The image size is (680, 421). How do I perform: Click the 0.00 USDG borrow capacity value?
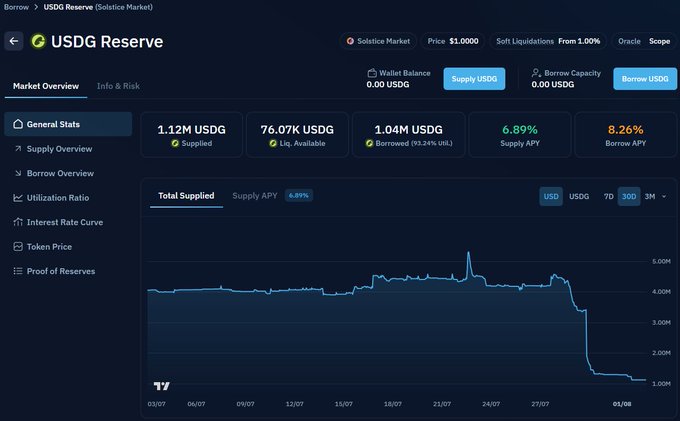tap(553, 85)
